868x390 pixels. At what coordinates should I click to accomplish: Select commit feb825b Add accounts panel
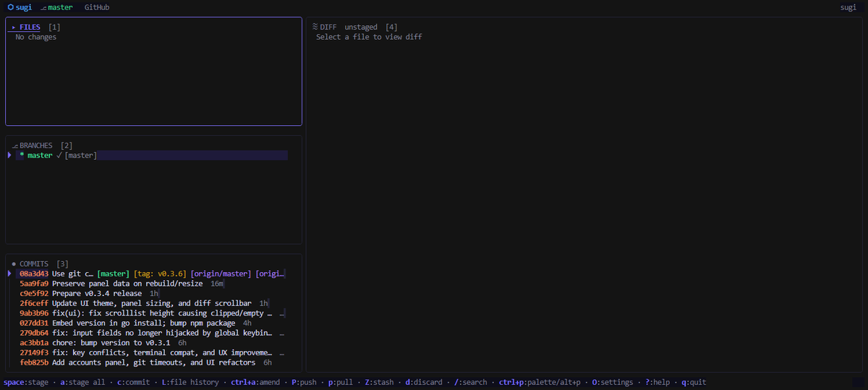[x=150, y=362]
